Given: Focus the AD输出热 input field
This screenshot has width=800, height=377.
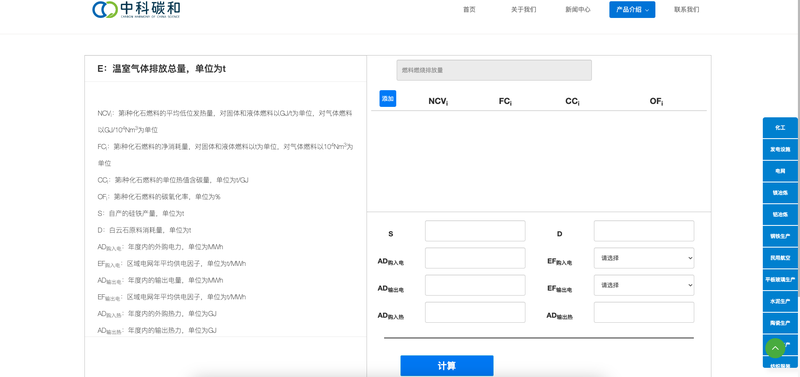Looking at the screenshot, I should (x=644, y=312).
